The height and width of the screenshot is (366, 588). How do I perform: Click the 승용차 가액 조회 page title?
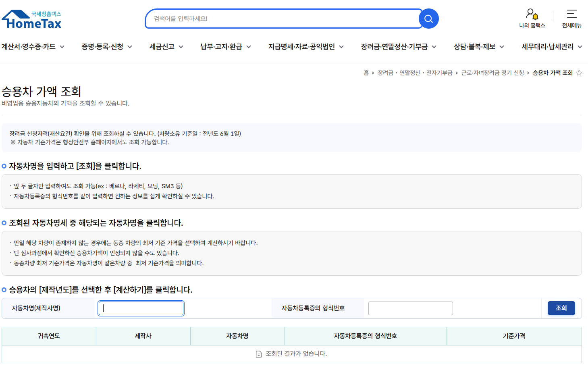42,91
